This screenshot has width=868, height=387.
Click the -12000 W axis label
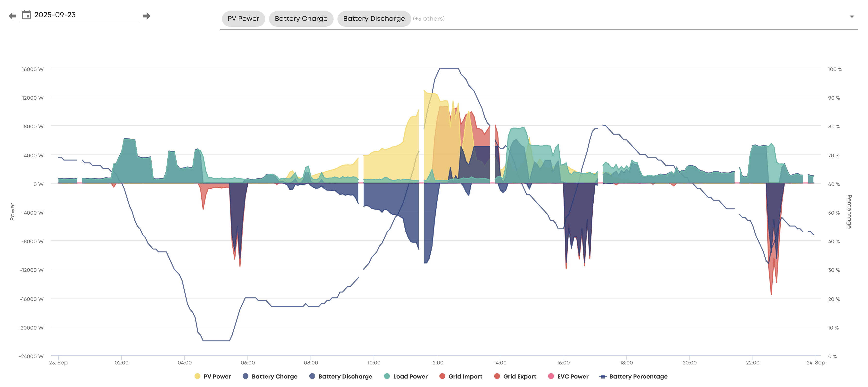32,270
